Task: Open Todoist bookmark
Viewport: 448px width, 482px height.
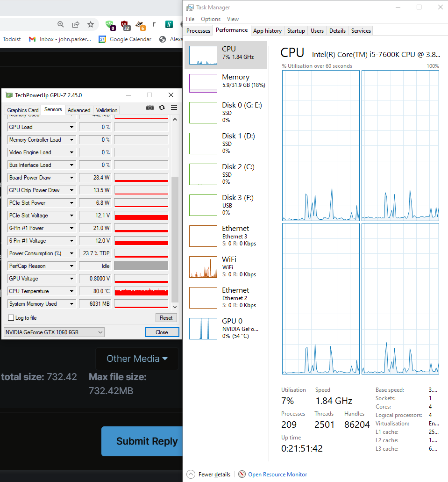Action: [x=12, y=39]
